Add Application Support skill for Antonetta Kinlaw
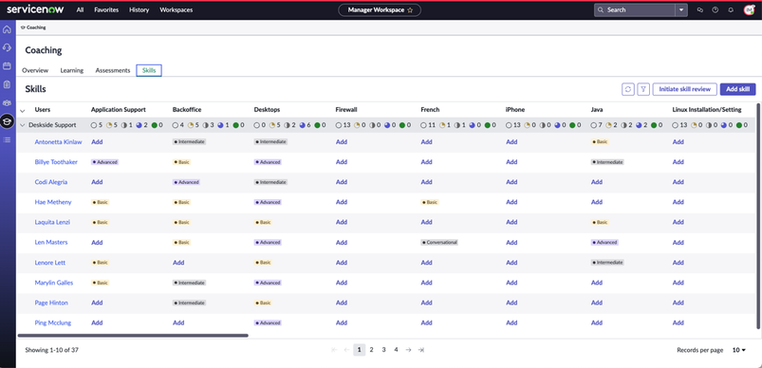 click(97, 142)
